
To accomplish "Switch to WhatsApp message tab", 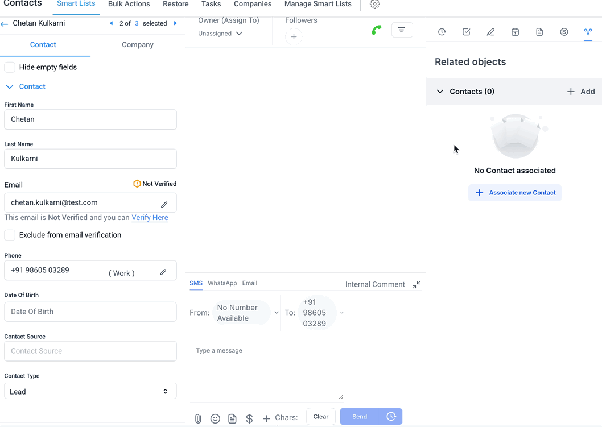I will click(222, 283).
